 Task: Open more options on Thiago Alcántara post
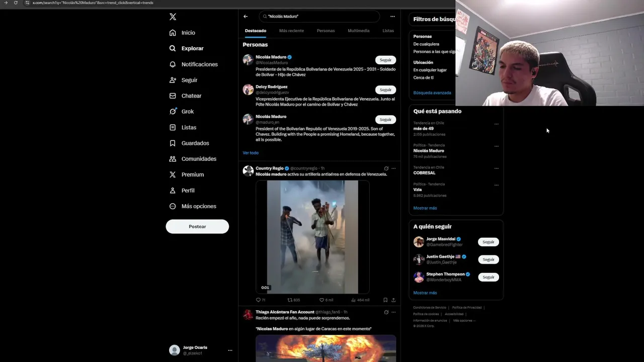393,312
